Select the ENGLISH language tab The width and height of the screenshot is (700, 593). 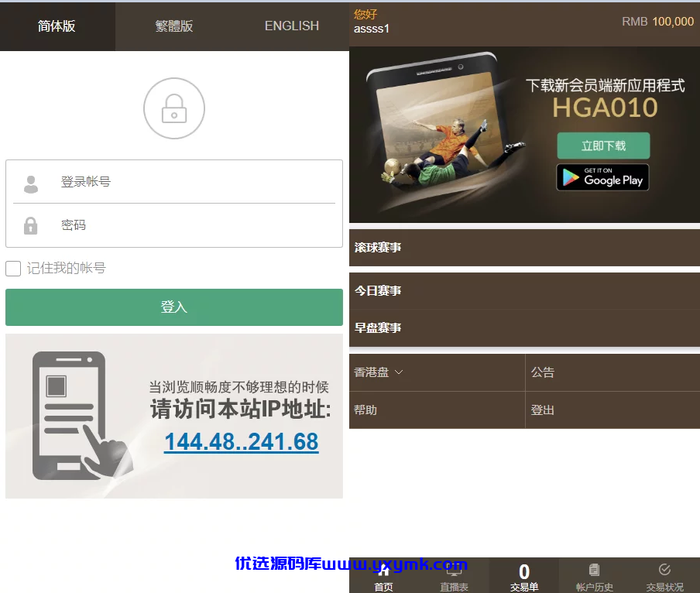[291, 26]
